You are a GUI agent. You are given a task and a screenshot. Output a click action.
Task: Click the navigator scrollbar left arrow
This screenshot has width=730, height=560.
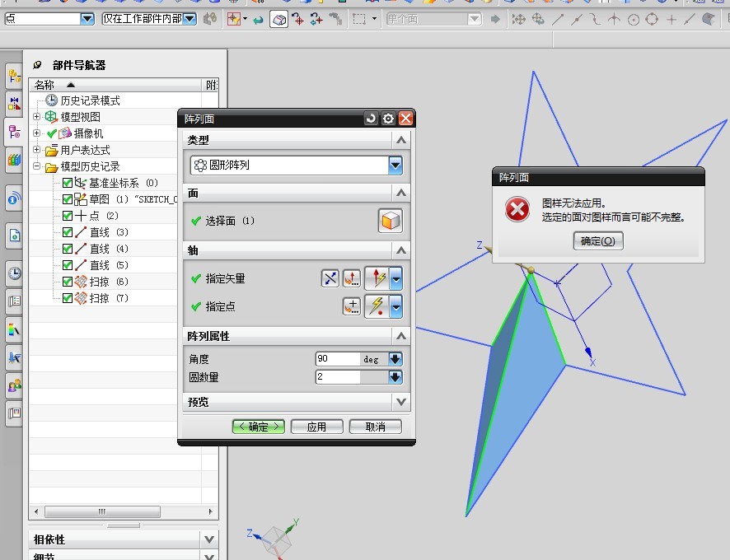pyautogui.click(x=36, y=511)
